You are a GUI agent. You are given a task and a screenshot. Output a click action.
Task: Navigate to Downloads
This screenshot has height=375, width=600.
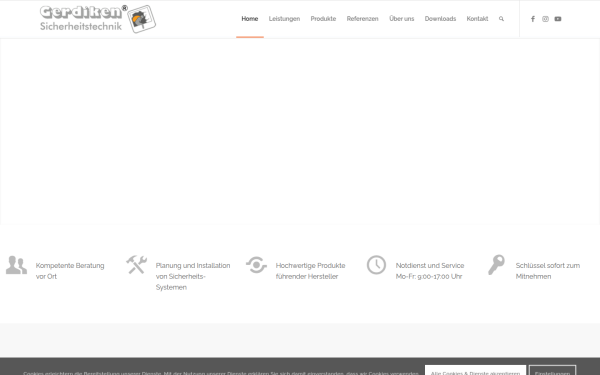440,19
